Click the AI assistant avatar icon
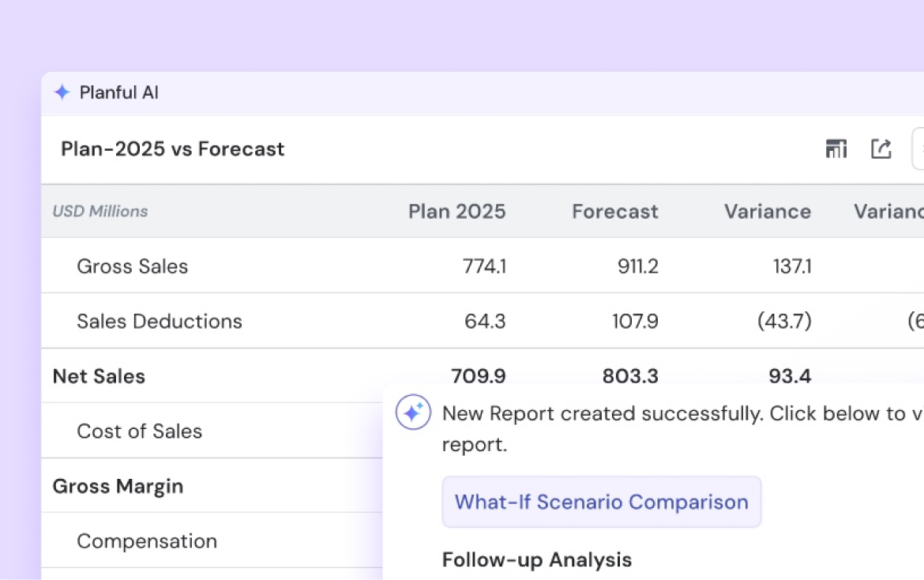This screenshot has width=924, height=580. tap(413, 412)
